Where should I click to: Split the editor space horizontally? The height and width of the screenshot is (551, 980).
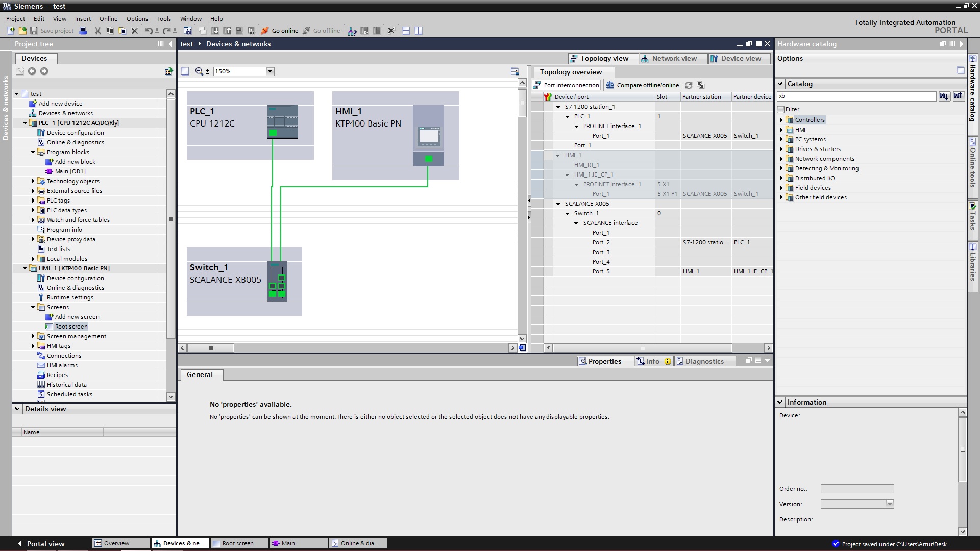pos(406,31)
